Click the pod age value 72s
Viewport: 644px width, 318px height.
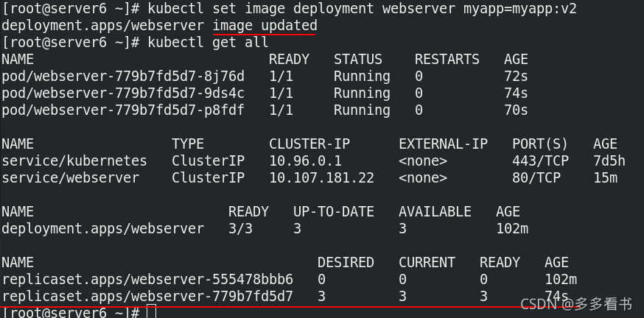point(517,77)
